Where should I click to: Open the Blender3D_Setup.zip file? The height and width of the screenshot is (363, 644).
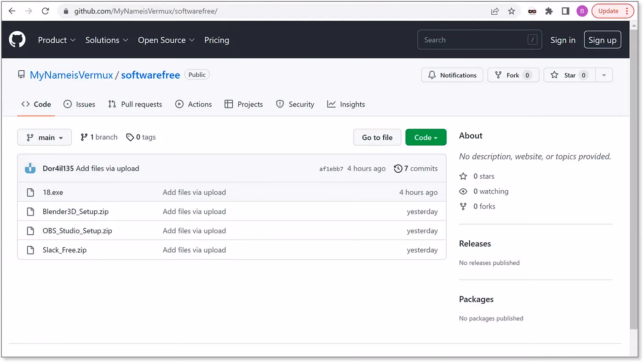[x=75, y=211]
